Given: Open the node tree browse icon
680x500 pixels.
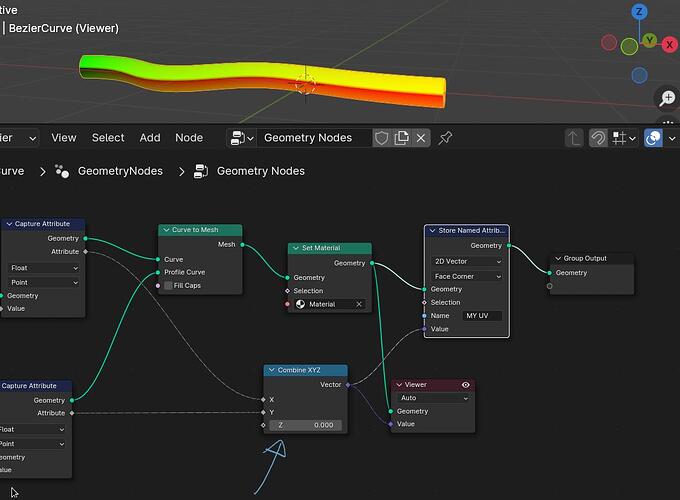Looking at the screenshot, I should coord(242,138).
